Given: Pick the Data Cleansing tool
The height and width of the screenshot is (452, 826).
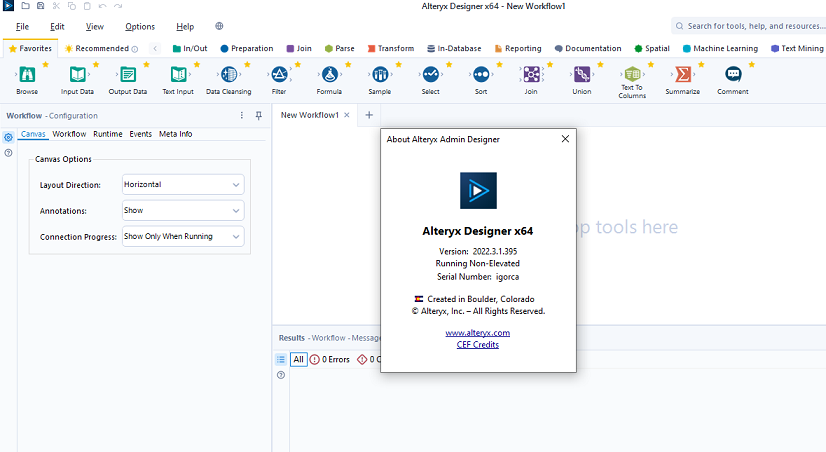Looking at the screenshot, I should coord(229,74).
